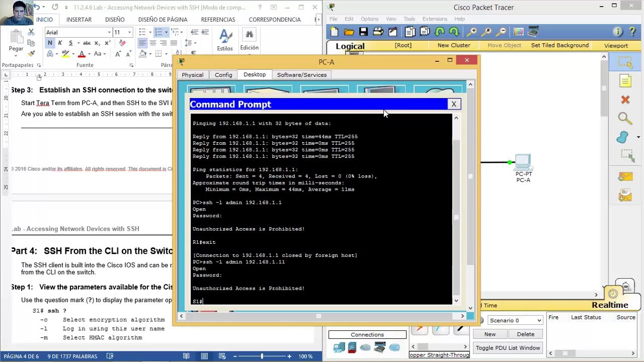Click the Word zoom slider handle
The width and height of the screenshot is (644, 362).
[262, 356]
